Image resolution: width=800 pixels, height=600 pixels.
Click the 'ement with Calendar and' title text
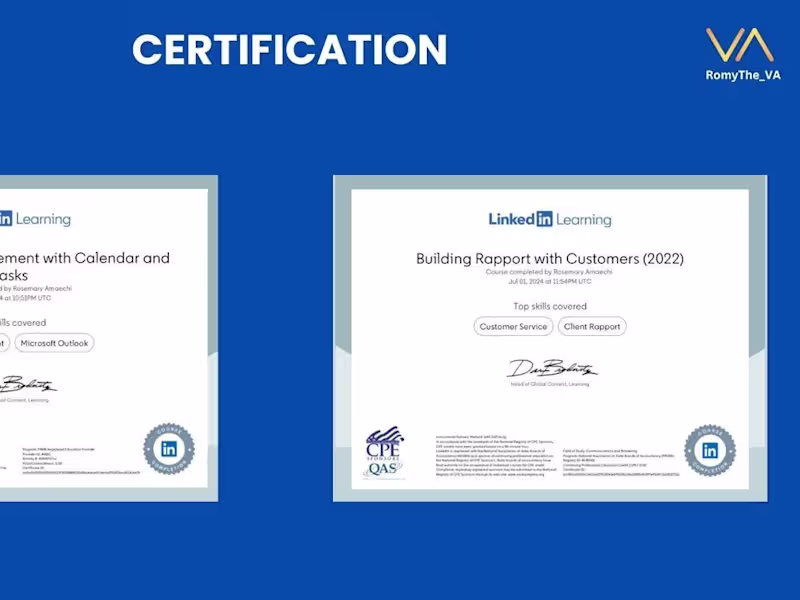point(85,258)
